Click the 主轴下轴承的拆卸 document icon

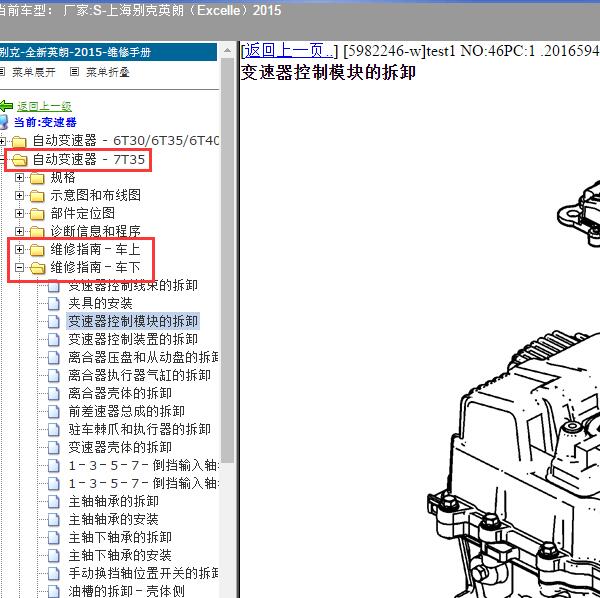54,537
